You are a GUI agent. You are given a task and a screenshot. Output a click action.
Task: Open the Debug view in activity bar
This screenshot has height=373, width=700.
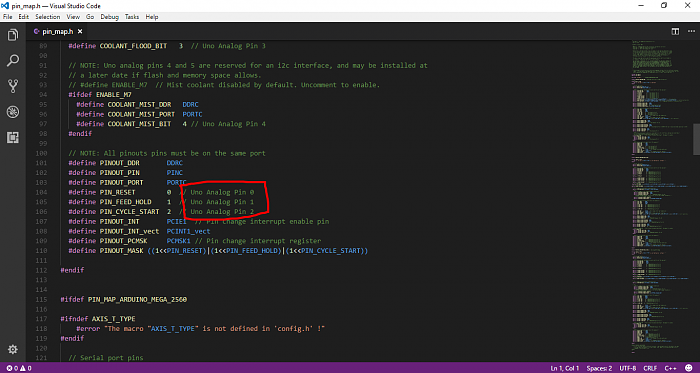tap(12, 112)
